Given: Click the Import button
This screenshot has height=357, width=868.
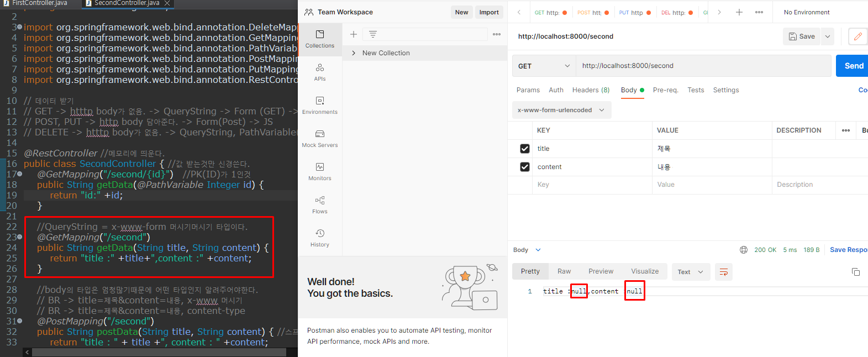Looking at the screenshot, I should [x=489, y=12].
